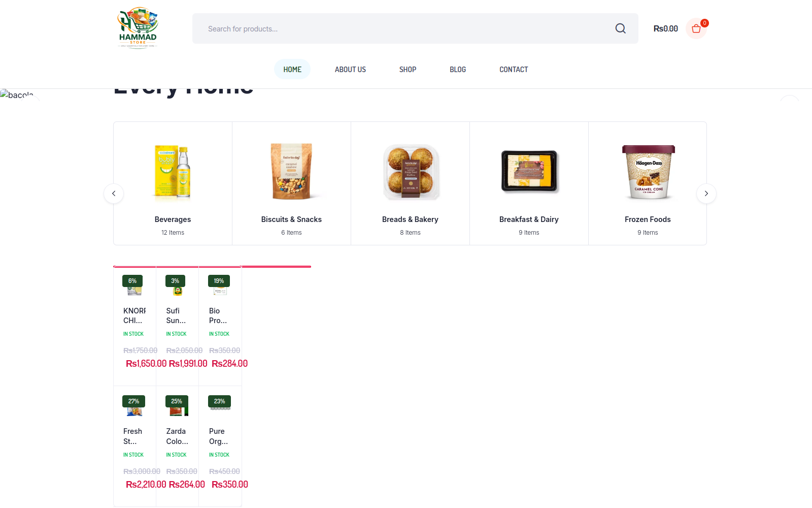Open the shopping cart basket icon
Viewport: 812px width, 508px height.
696,28
